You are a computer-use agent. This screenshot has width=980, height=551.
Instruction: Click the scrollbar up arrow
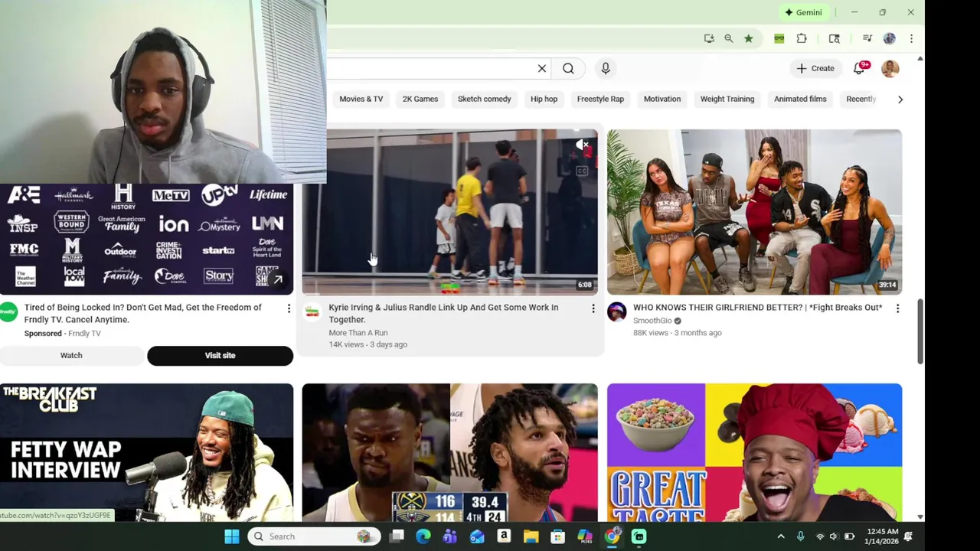(x=920, y=58)
